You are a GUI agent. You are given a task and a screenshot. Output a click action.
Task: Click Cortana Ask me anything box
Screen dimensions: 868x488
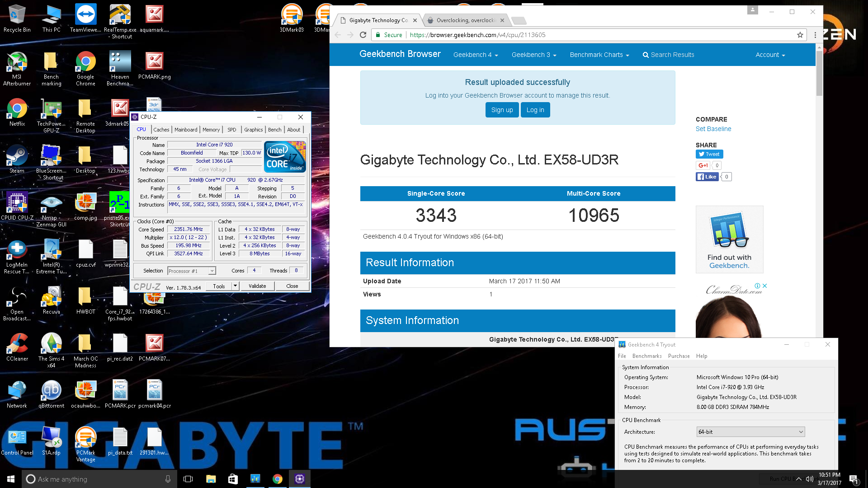click(99, 479)
